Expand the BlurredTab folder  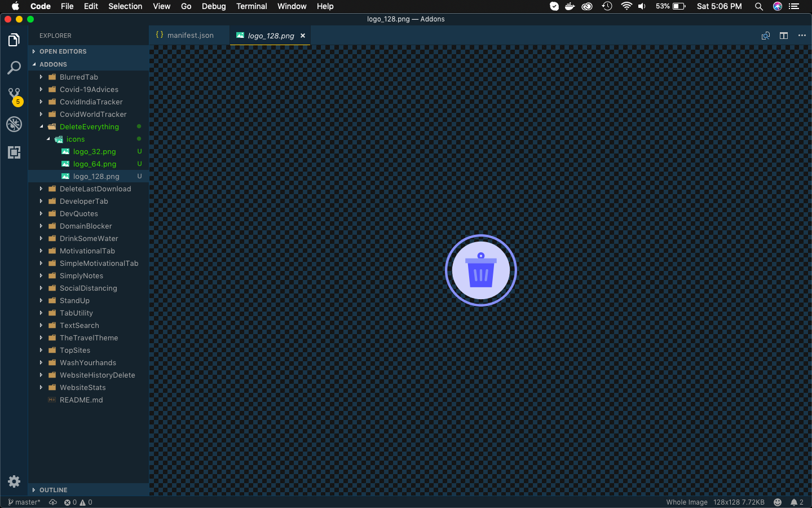point(89,77)
